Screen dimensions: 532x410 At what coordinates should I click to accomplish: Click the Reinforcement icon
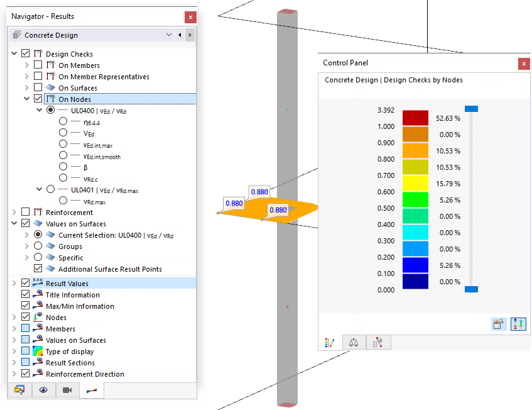click(x=38, y=212)
